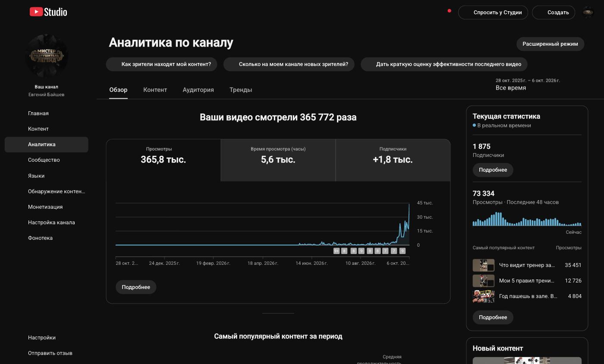Click chip Как зрители находят мой контент?
Screen dimensions: 604x364
click(161, 64)
